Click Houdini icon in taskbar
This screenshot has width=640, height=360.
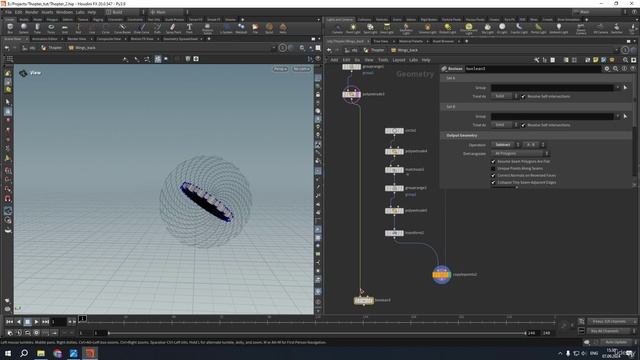(x=90, y=353)
